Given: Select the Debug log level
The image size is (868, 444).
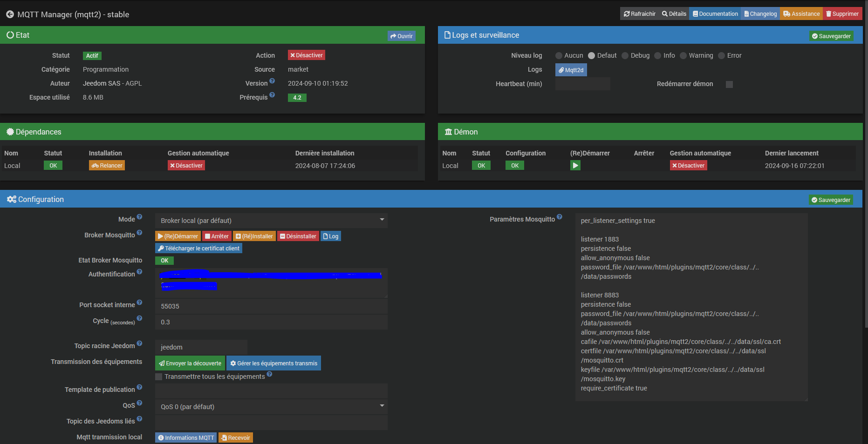Looking at the screenshot, I should pos(625,56).
